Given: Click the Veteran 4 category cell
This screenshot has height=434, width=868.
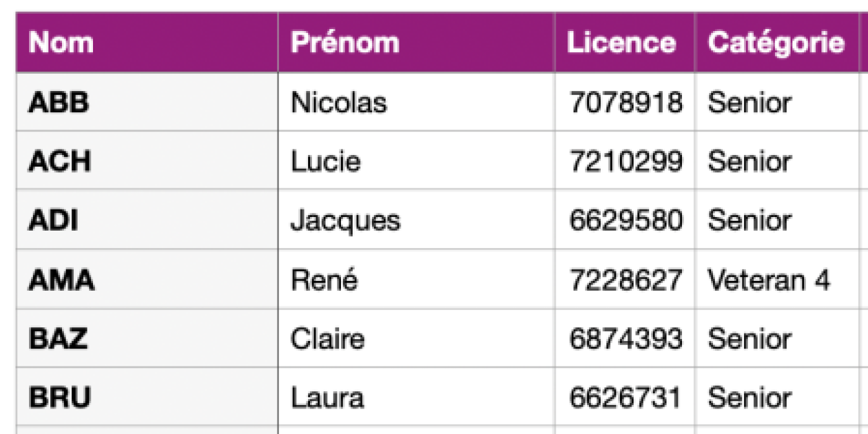Looking at the screenshot, I should coord(777,279).
